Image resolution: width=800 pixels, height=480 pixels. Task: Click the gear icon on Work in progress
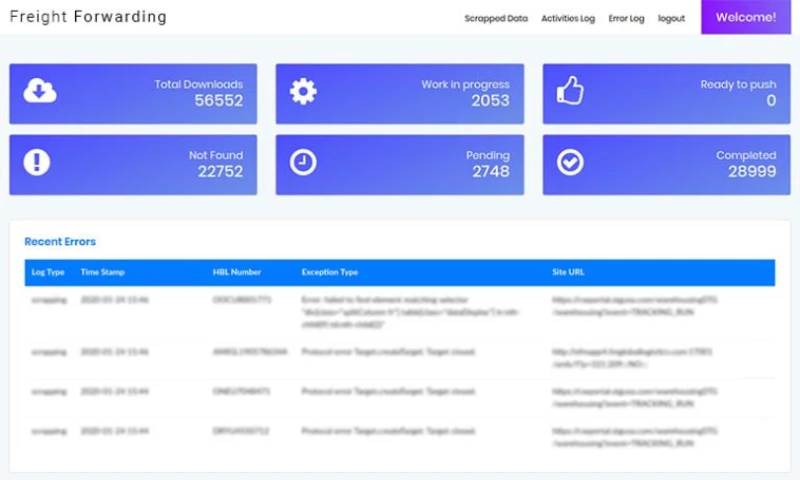pos(303,92)
